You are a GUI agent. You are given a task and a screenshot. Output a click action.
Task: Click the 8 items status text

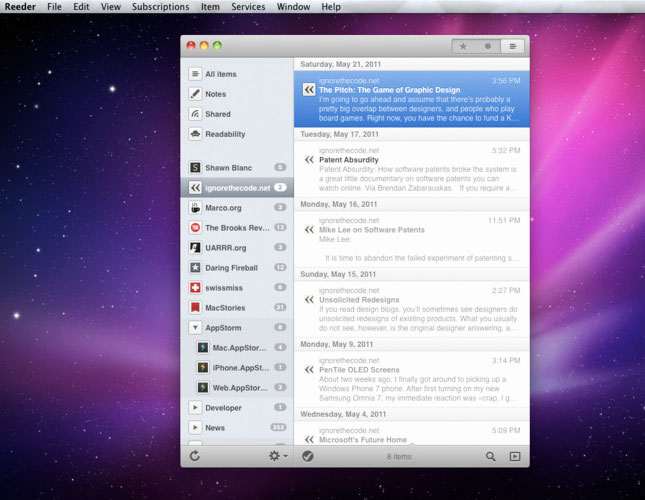399,456
